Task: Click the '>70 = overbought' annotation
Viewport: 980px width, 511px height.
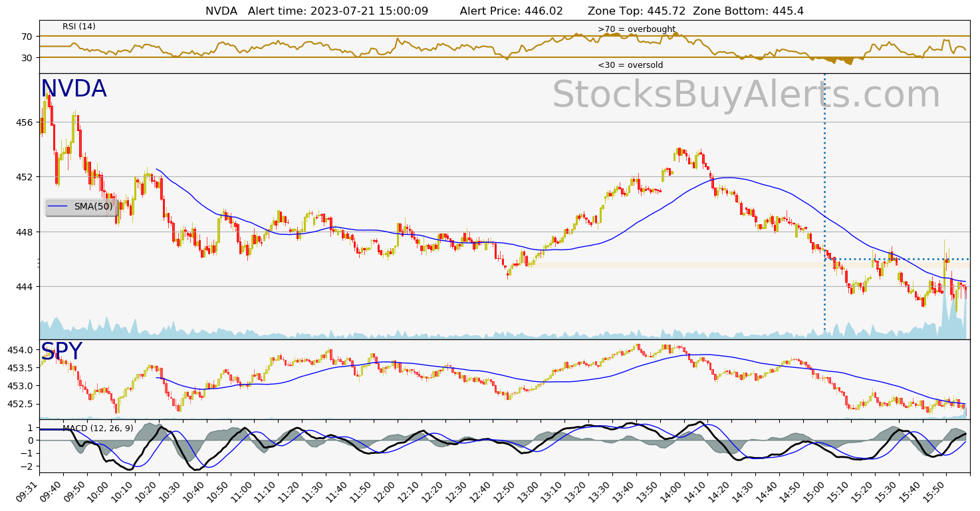Action: 636,29
